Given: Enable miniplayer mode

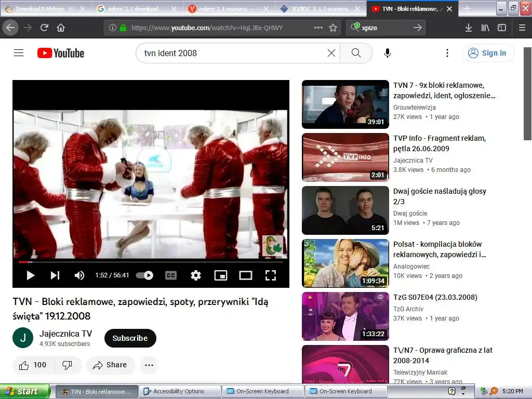Looking at the screenshot, I should click(221, 275).
